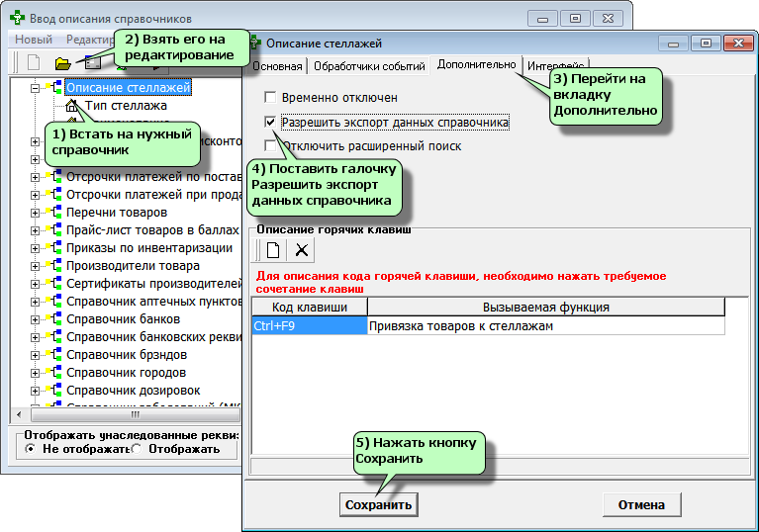Click the open folder edit icon
Image resolution: width=759 pixels, height=532 pixels.
click(x=62, y=62)
